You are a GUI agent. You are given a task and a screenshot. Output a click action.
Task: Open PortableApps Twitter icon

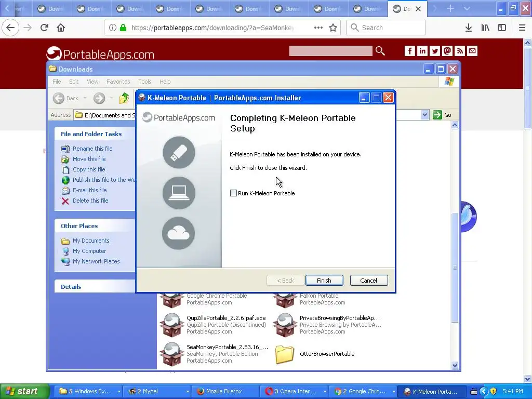point(435,51)
